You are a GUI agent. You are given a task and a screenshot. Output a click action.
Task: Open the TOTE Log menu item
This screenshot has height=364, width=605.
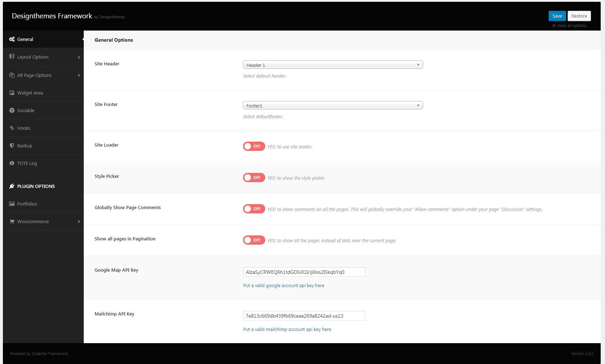[43, 163]
